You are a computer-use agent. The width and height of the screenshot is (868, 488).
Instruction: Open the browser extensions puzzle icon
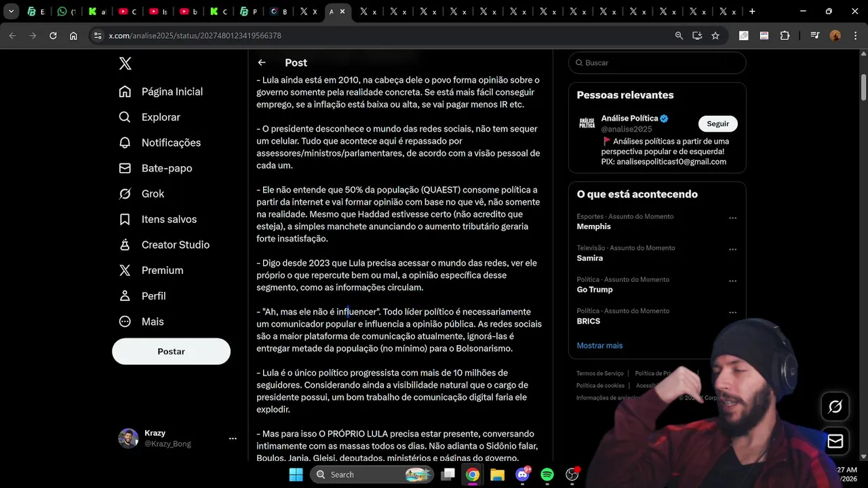click(785, 35)
